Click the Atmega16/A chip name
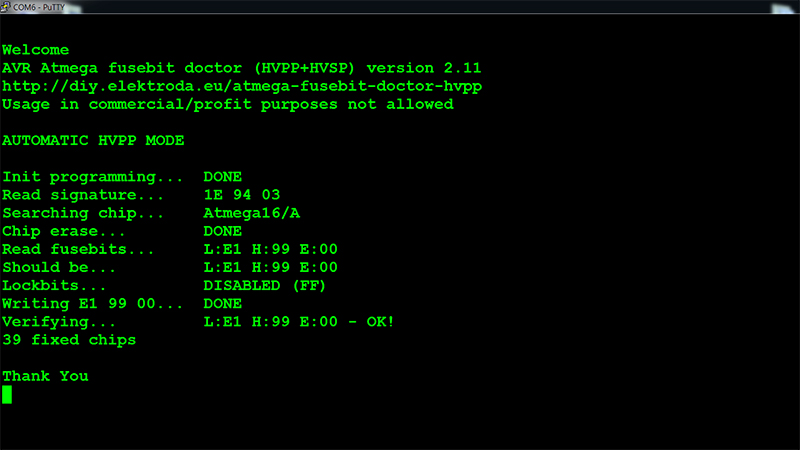800x450 pixels. click(252, 213)
